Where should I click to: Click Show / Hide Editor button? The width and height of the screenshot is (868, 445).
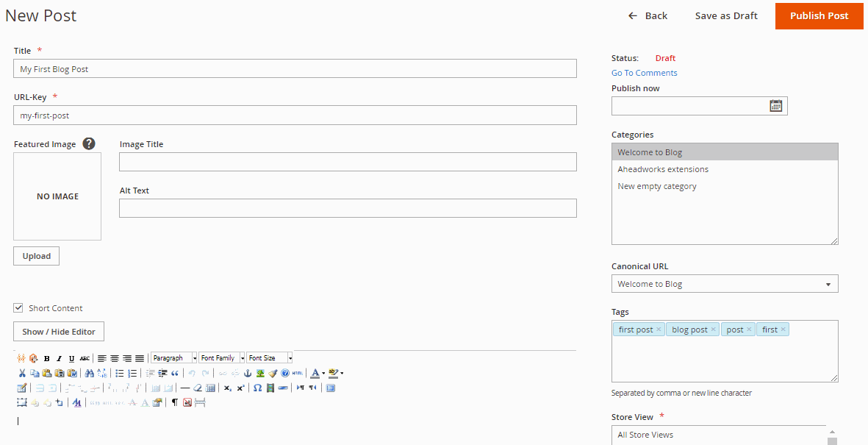click(59, 332)
